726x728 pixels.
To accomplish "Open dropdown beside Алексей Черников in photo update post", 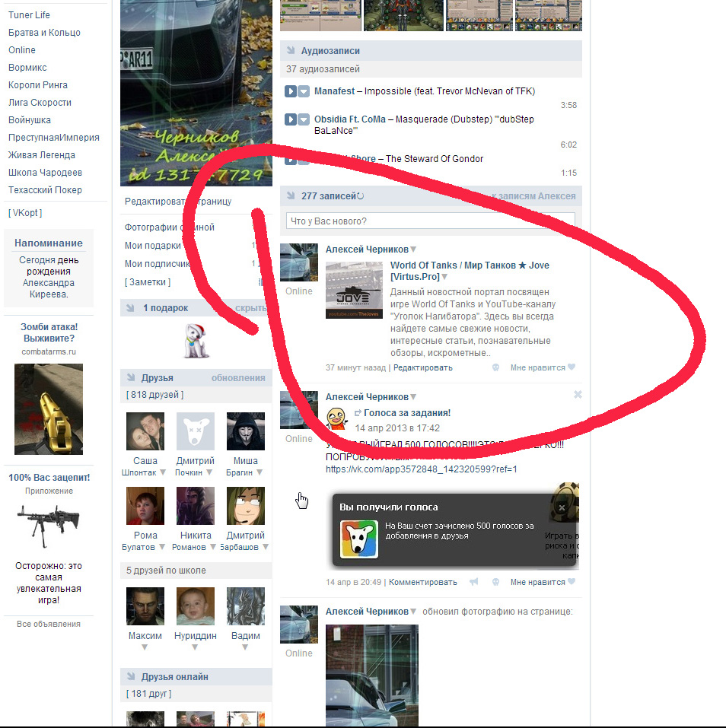I will pyautogui.click(x=413, y=612).
